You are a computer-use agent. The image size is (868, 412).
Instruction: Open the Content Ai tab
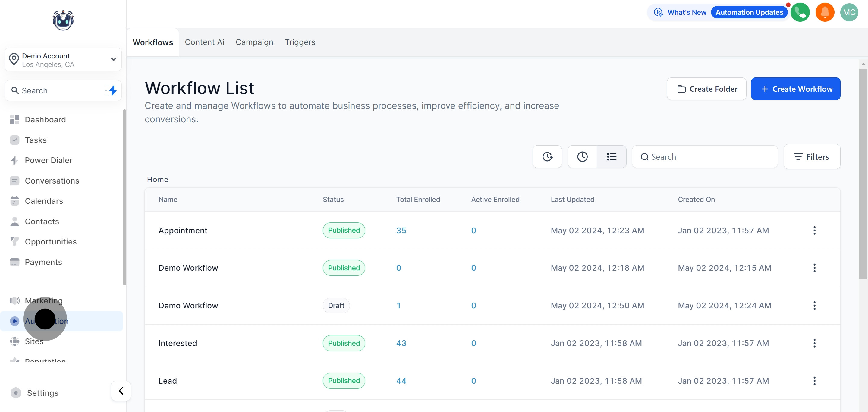[204, 42]
